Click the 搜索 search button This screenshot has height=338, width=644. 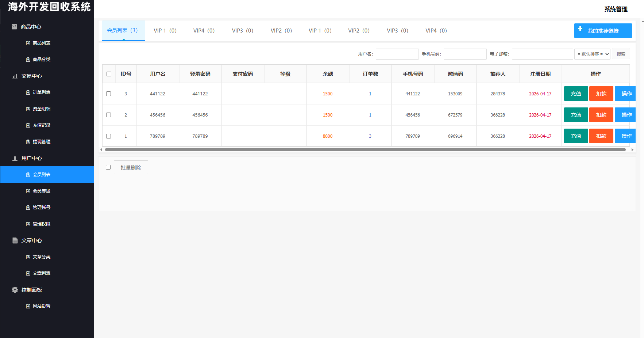tap(621, 54)
